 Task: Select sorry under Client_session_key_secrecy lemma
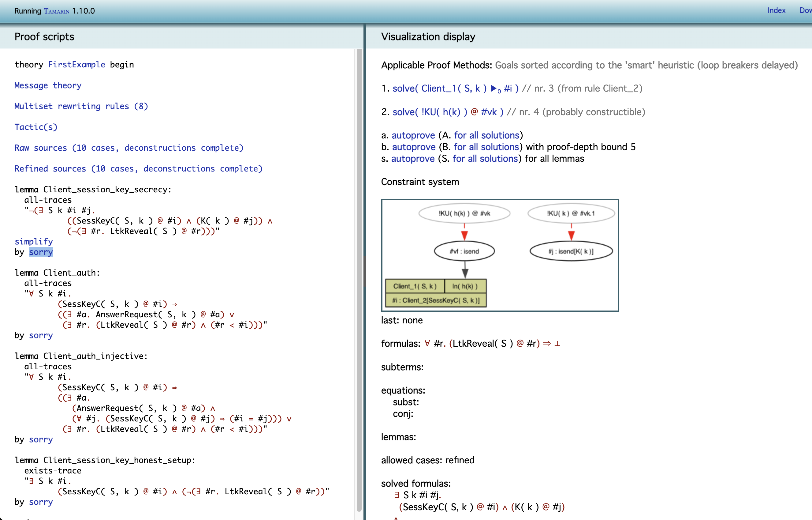pos(41,252)
